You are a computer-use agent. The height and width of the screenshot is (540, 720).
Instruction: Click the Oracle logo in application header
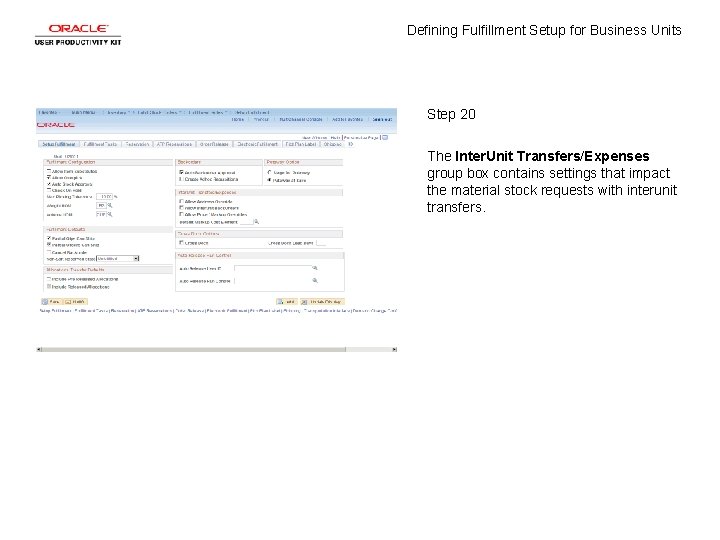click(56, 125)
